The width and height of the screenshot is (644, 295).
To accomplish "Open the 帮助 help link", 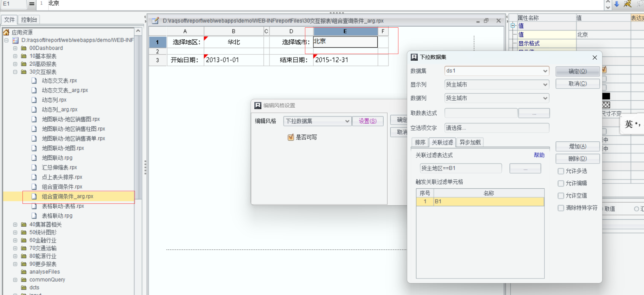I will tap(539, 155).
